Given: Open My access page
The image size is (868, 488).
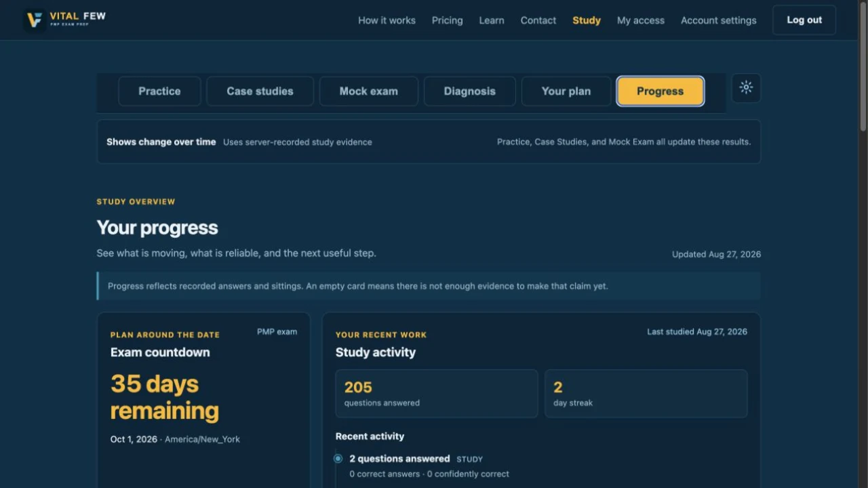Looking at the screenshot, I should 641,20.
